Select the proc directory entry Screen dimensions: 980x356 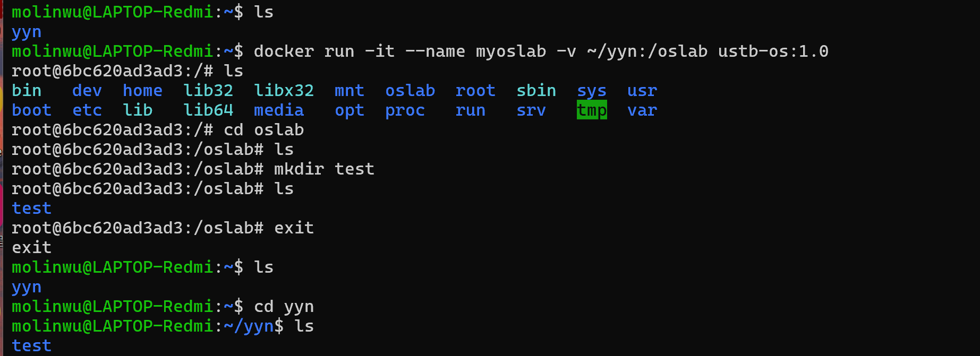click(x=405, y=110)
